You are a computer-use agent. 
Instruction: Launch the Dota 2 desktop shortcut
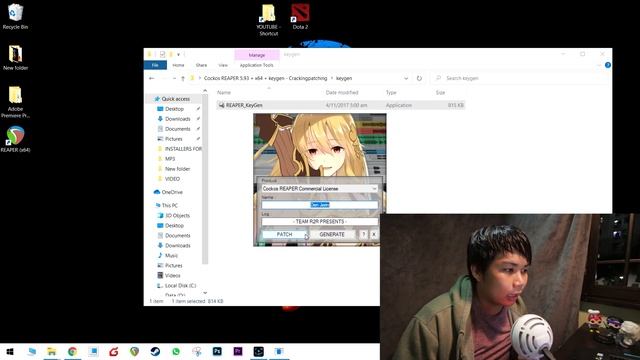(x=300, y=16)
